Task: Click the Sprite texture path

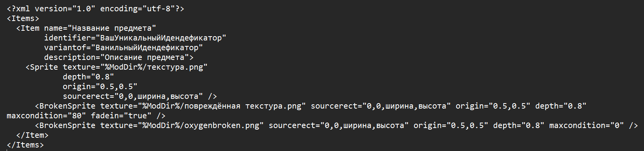Action: pos(154,67)
